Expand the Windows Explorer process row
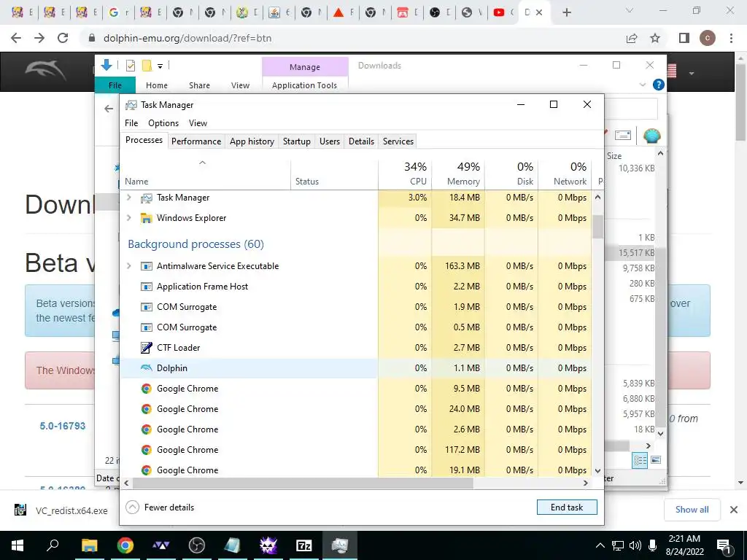Viewport: 747px width, 560px height. [x=128, y=218]
